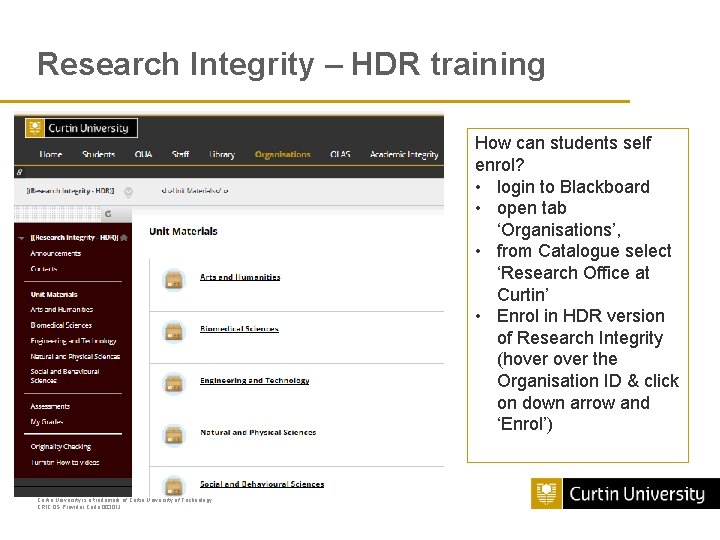Open the Organisations tab

coord(282,154)
